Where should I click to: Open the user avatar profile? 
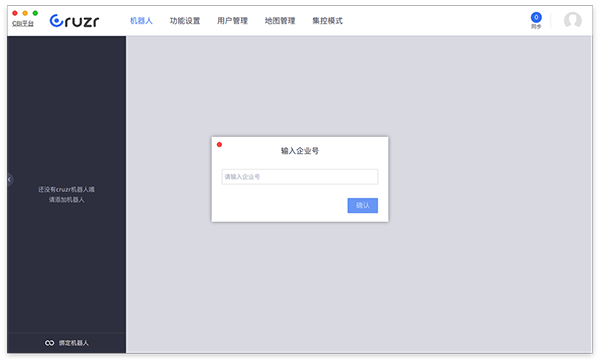click(572, 20)
